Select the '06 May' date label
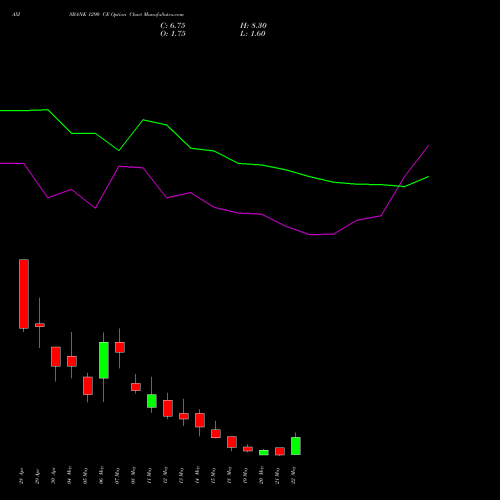This screenshot has height=500, width=500. [x=102, y=476]
